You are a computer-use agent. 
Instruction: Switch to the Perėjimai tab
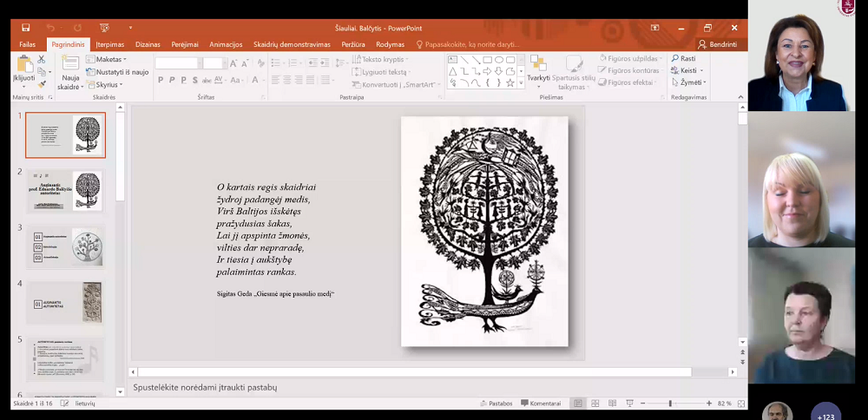185,44
